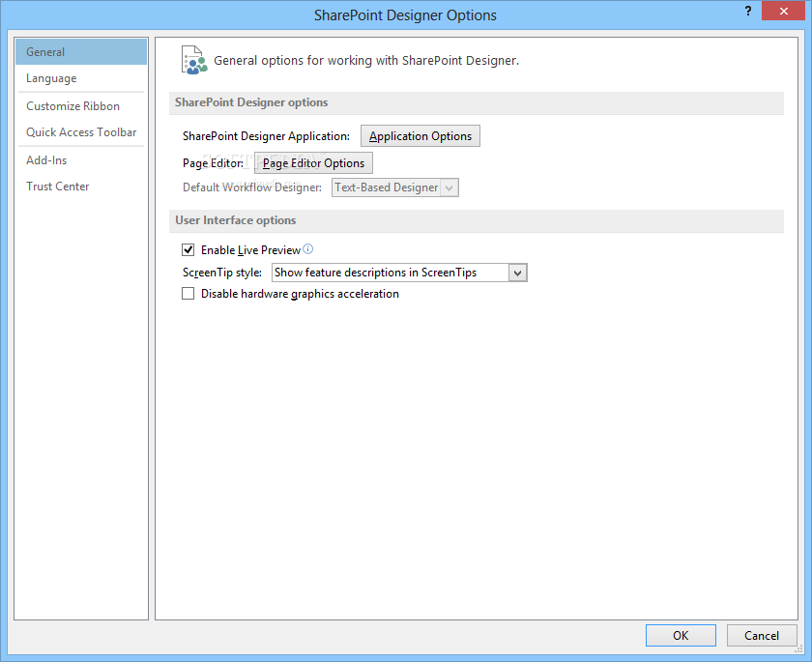
Task: Toggle the Enable Live Preview checkbox
Action: click(x=188, y=250)
